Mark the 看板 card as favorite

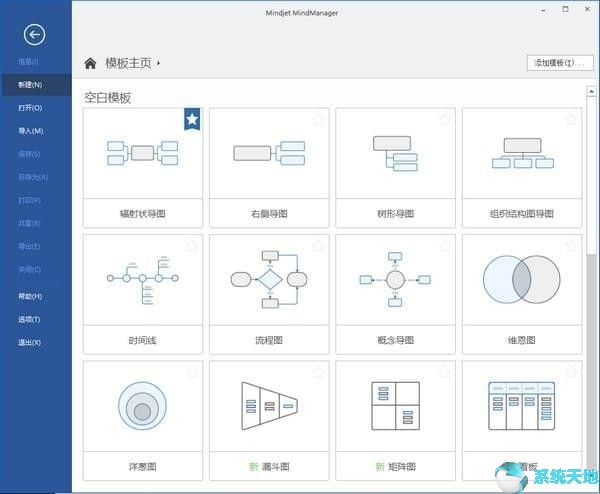coord(571,372)
